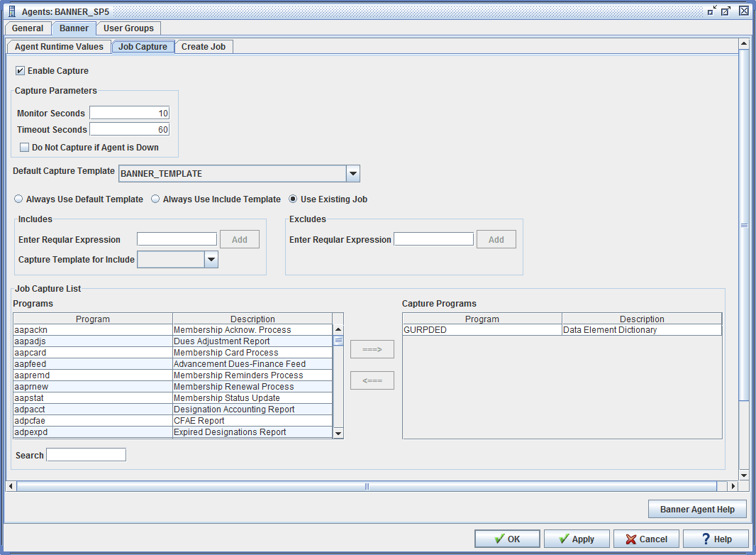Click the Monitor Seconds input field
Screen dimensions: 756x555
click(129, 113)
